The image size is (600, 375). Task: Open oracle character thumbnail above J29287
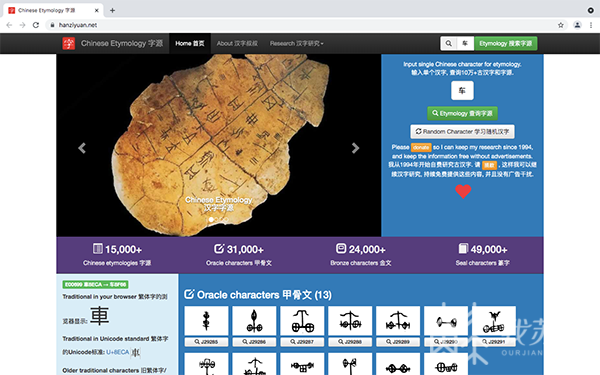click(302, 321)
